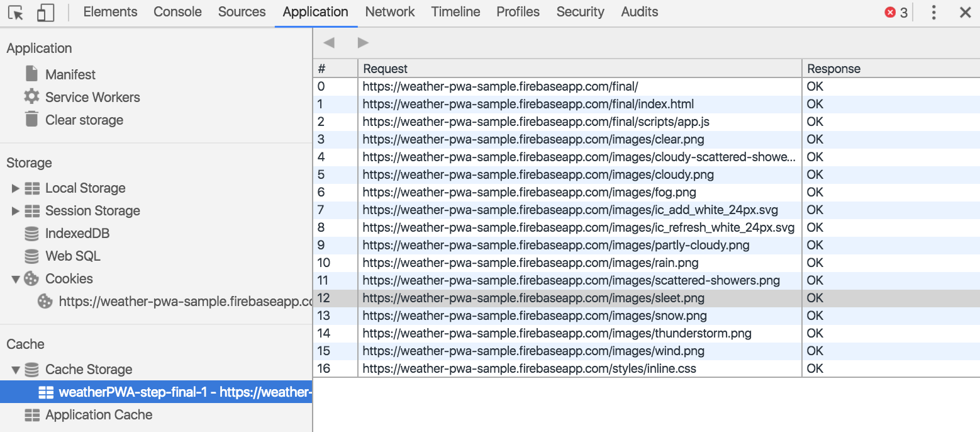980x432 pixels.
Task: Select the images/rain.png request row
Action: click(x=647, y=263)
